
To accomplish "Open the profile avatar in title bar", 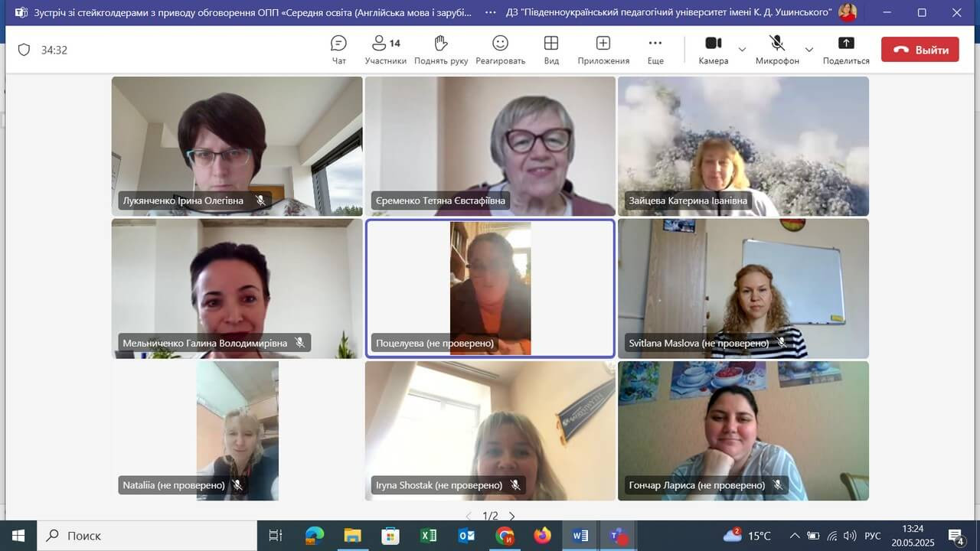I will [847, 12].
